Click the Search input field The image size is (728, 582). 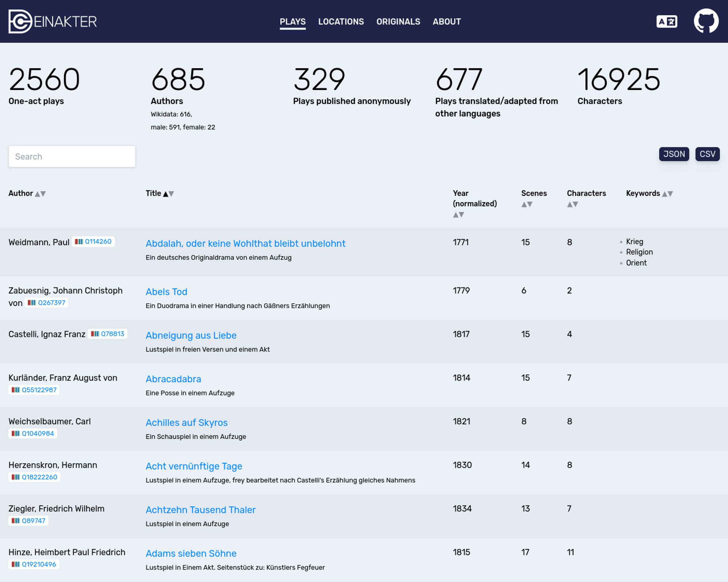coord(72,156)
